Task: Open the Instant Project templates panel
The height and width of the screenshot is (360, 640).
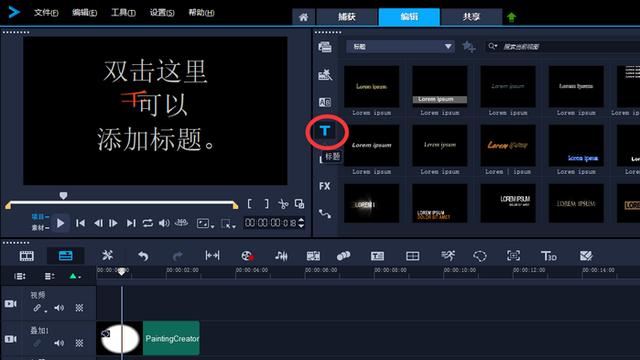Action: click(325, 75)
